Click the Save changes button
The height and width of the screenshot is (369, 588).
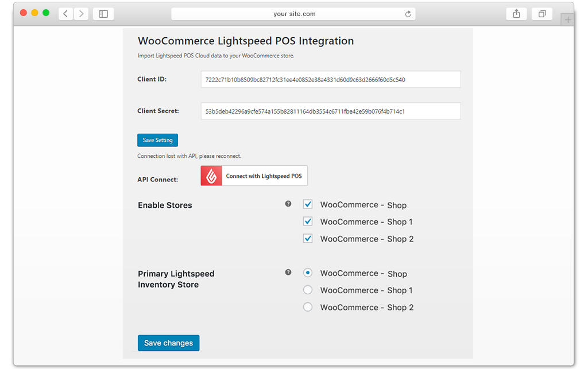[168, 343]
